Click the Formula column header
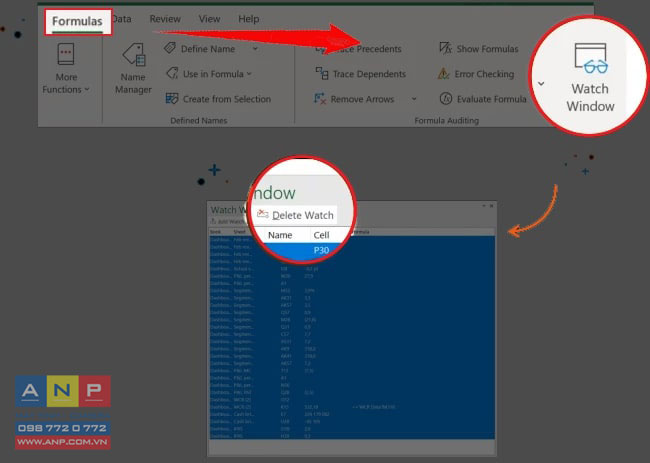Viewport: 650px width, 463px height. 361,232
